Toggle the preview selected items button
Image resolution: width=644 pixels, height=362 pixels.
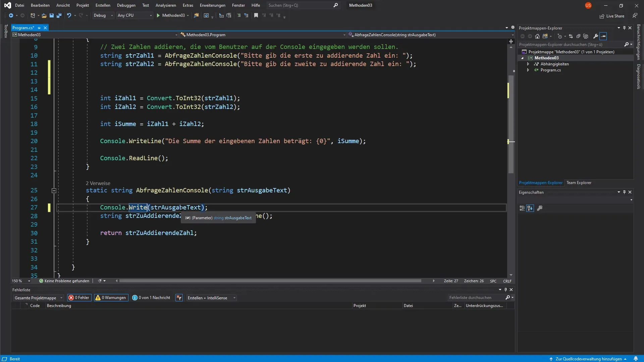603,36
